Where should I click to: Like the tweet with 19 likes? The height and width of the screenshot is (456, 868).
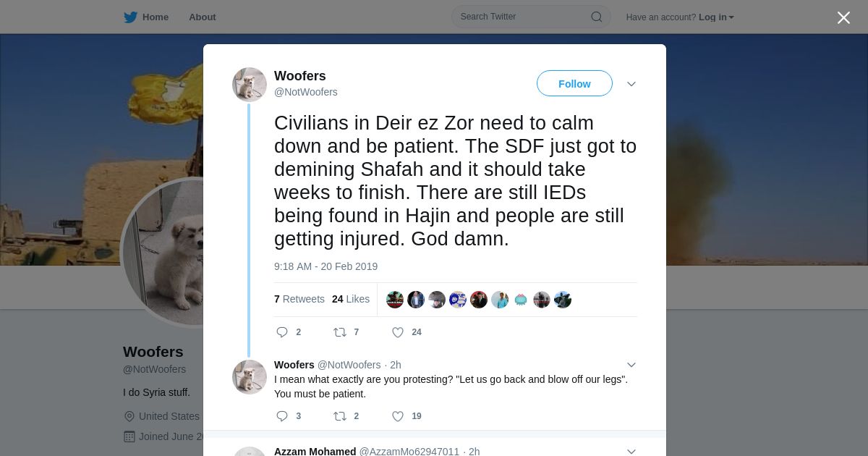tap(397, 416)
